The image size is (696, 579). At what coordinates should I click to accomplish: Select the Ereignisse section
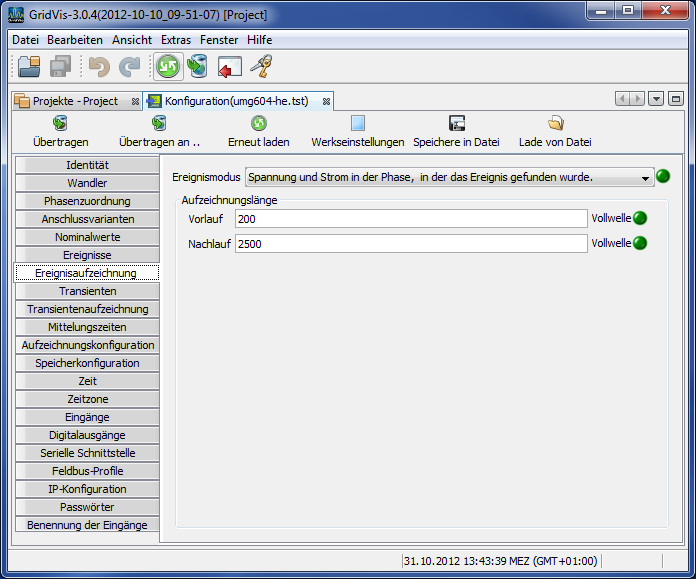pyautogui.click(x=87, y=255)
